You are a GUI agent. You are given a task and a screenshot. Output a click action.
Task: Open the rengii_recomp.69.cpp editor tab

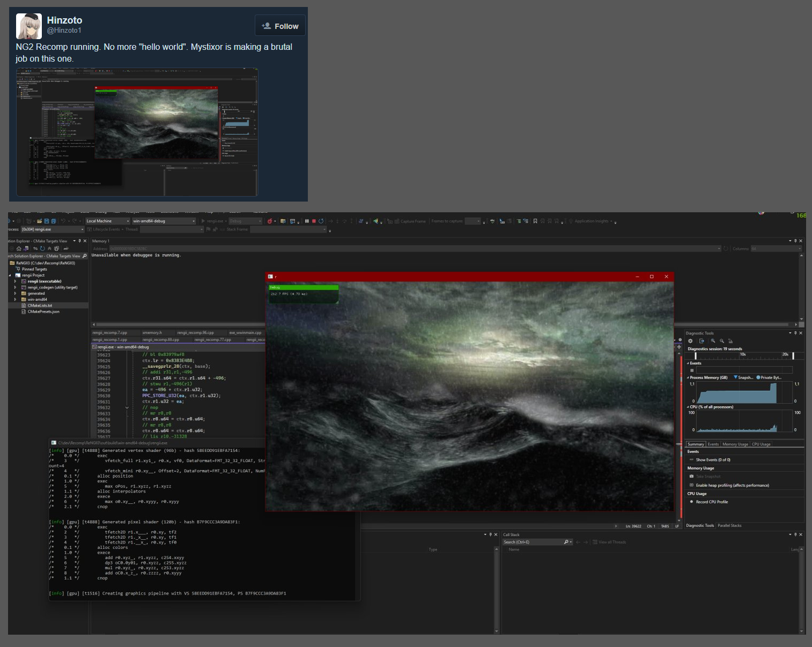point(161,339)
